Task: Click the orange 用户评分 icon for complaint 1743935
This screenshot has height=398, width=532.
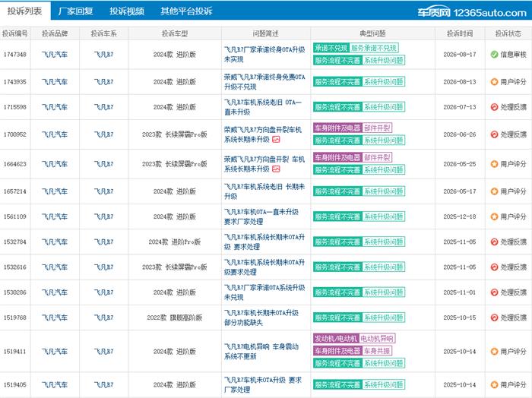Action: (494, 82)
